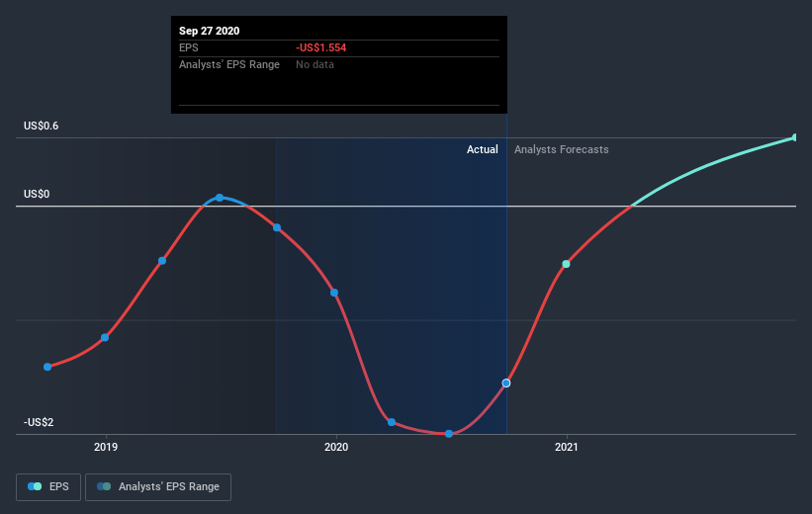Click 'No data' in the tooltip

[x=315, y=64]
